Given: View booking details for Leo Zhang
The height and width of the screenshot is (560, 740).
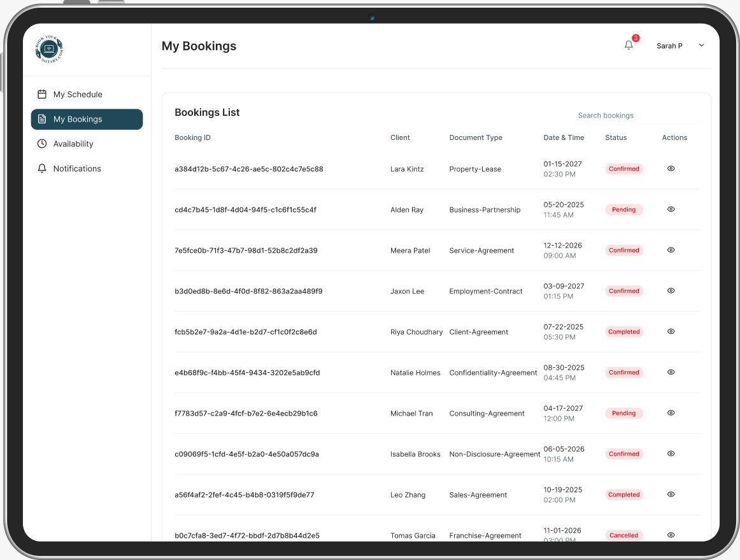Looking at the screenshot, I should [x=671, y=494].
